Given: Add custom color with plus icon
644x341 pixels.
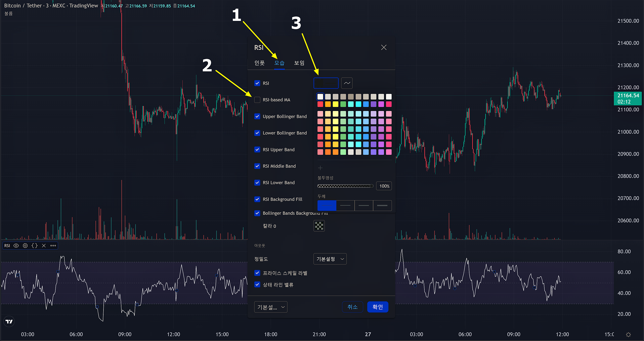Looking at the screenshot, I should (x=320, y=168).
